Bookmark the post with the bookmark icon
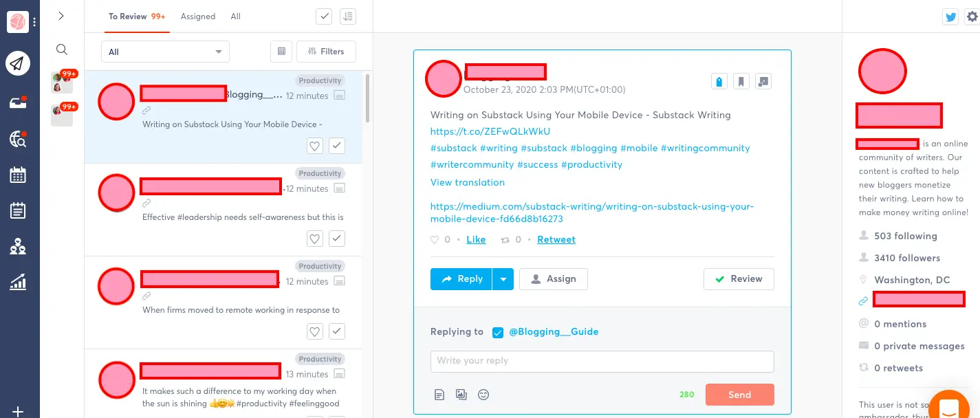The image size is (980, 418). (741, 82)
